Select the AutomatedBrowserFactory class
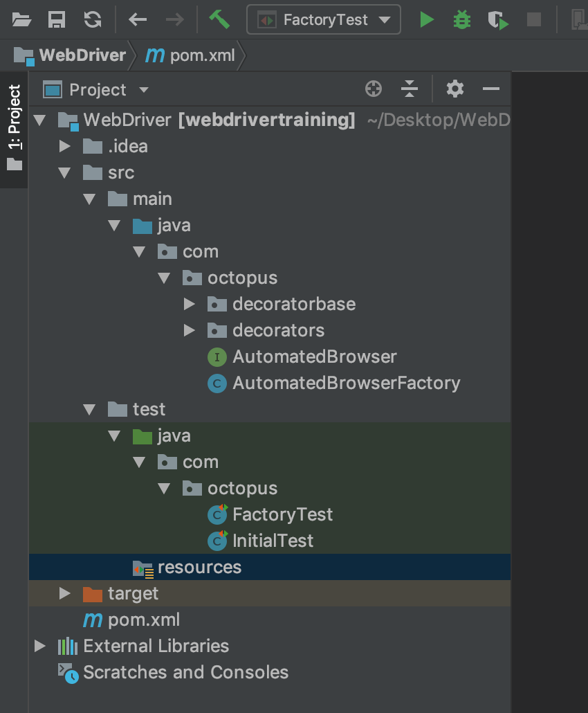Viewport: 588px width, 713px height. (346, 383)
